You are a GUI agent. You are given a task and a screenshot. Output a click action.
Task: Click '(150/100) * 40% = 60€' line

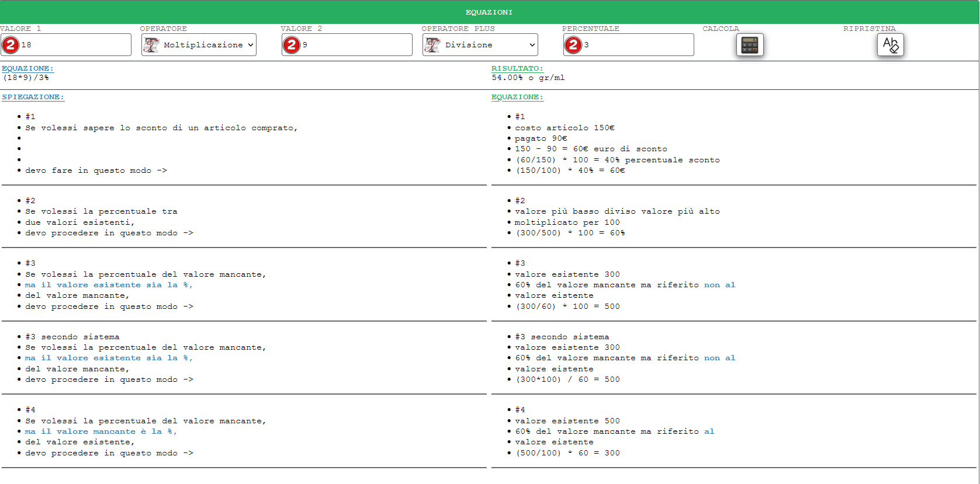pyautogui.click(x=570, y=170)
